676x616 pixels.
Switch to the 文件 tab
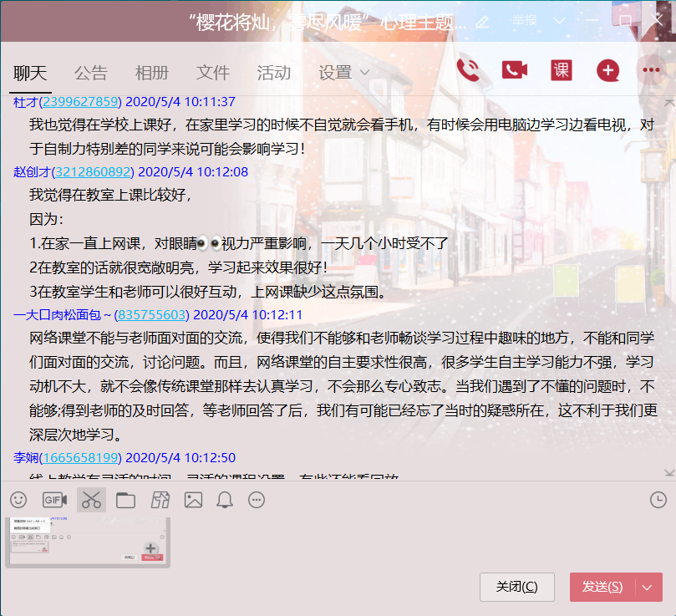tap(212, 73)
